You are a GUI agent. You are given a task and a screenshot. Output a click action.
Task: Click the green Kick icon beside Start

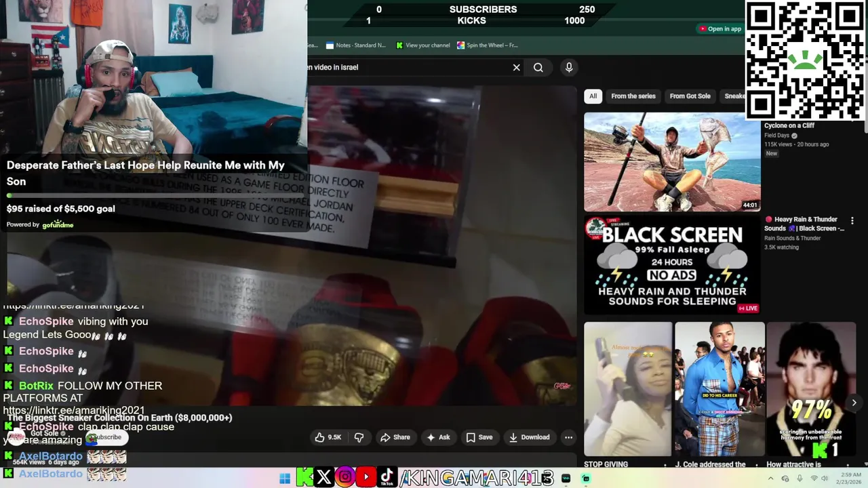tap(304, 478)
